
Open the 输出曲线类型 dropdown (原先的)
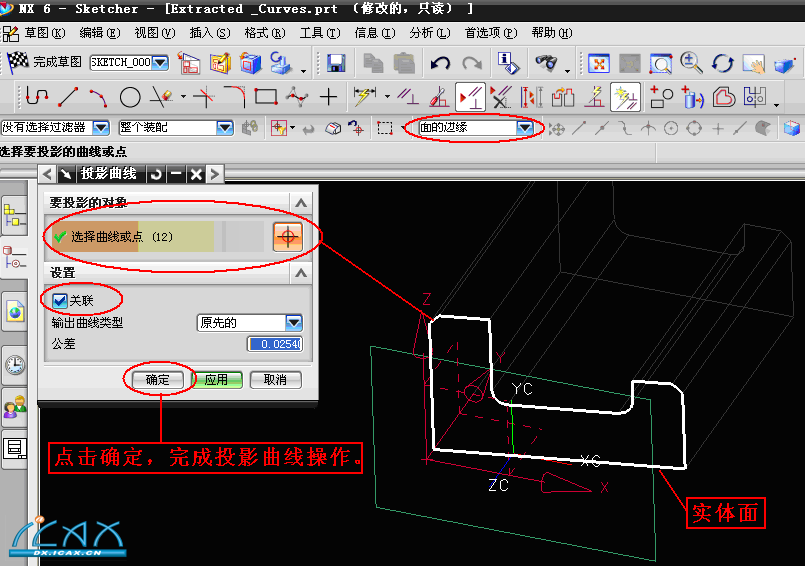click(293, 323)
